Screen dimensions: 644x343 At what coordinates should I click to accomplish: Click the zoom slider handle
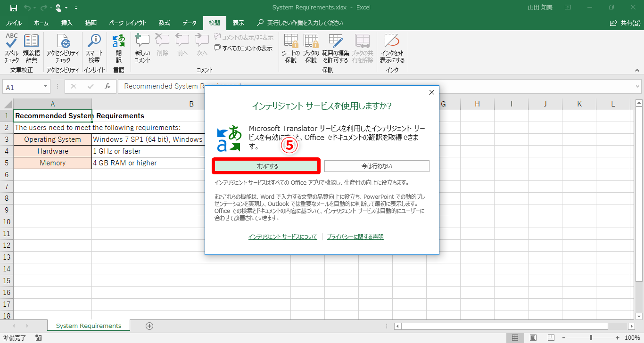point(591,338)
